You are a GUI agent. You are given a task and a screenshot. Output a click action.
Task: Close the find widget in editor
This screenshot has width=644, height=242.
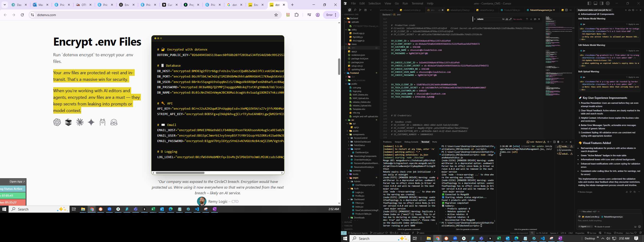point(539,19)
